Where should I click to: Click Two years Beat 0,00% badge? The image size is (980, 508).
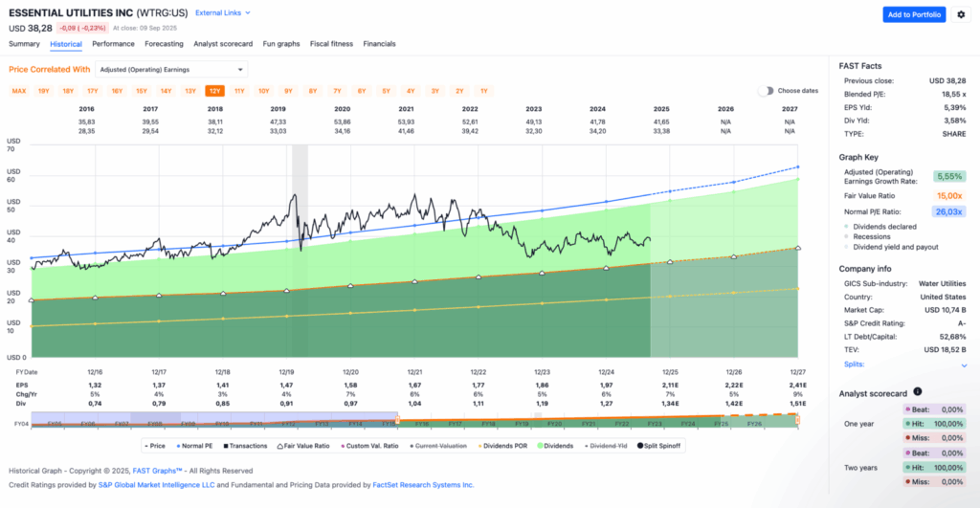pos(934,453)
